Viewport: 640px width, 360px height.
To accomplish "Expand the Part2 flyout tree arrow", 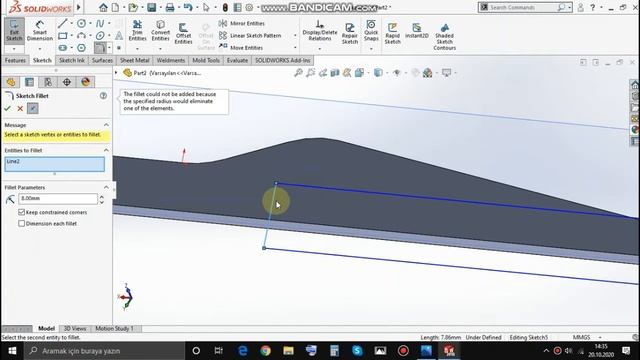I will (116, 73).
